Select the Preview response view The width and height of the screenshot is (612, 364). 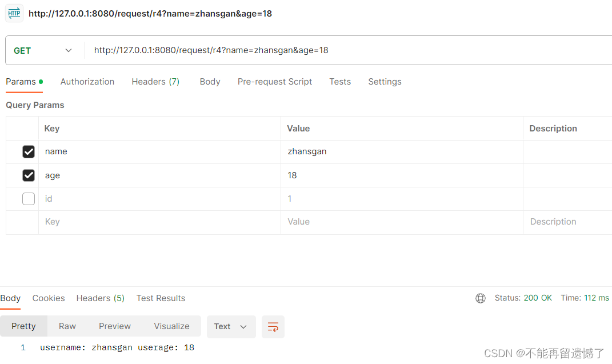[x=115, y=326]
